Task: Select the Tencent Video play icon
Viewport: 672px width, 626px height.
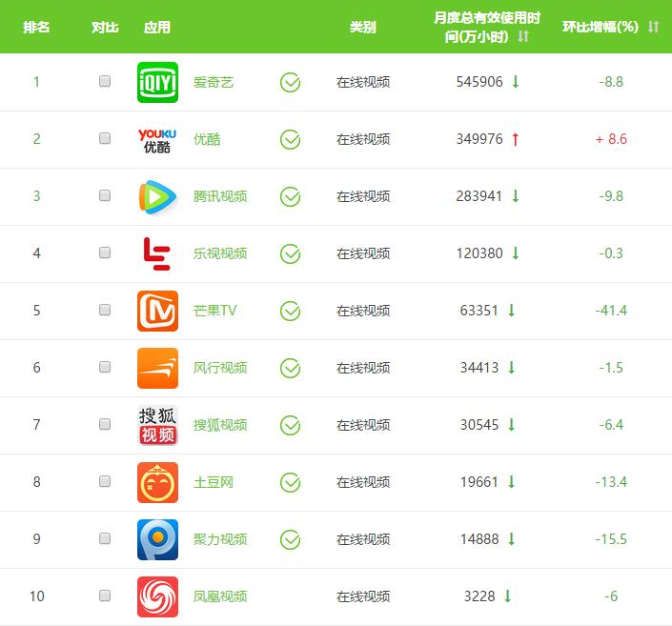Action: (x=157, y=196)
